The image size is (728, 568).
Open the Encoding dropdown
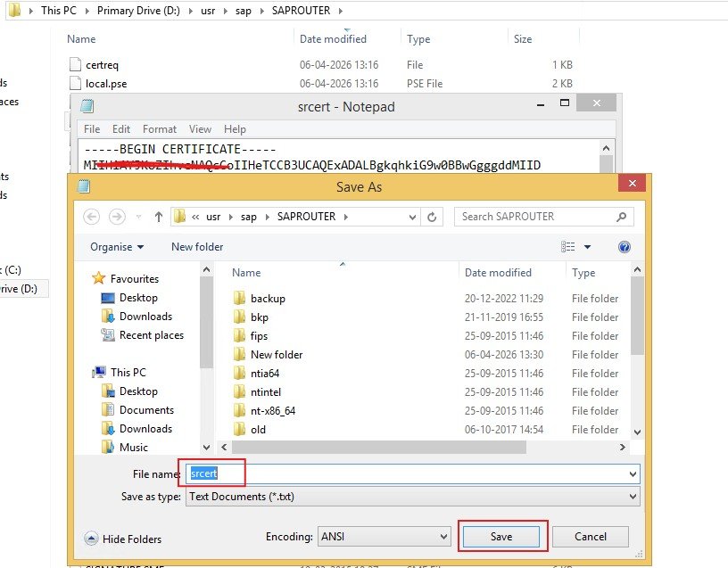point(385,536)
